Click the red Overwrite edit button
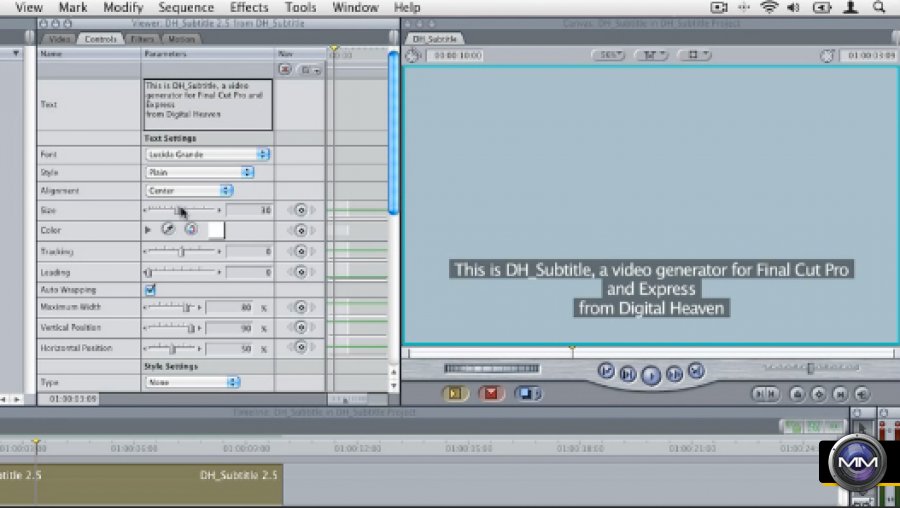The width and height of the screenshot is (900, 508). (491, 394)
